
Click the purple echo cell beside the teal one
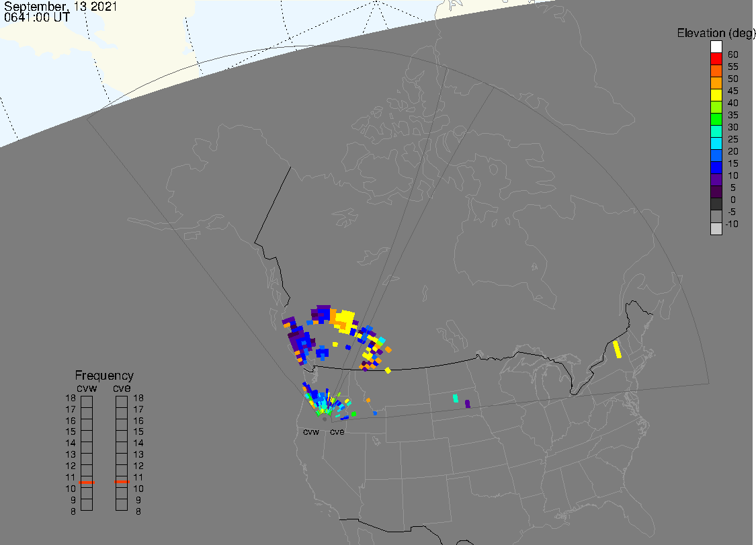(x=467, y=404)
